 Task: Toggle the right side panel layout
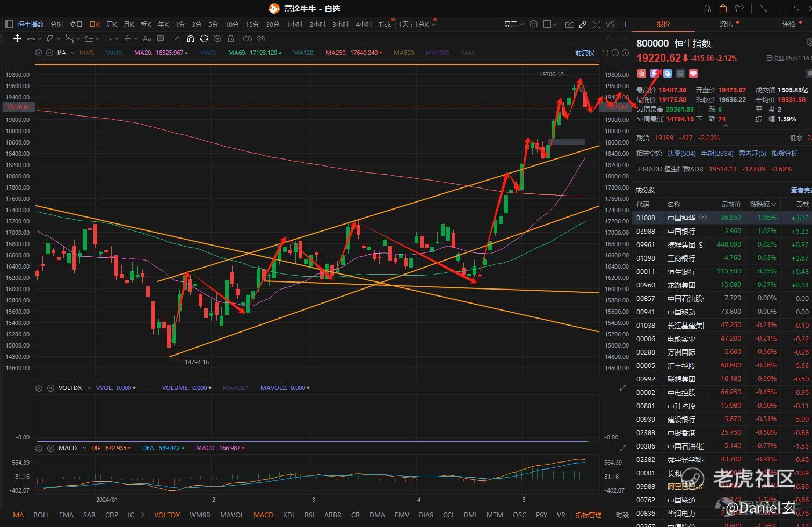[x=624, y=24]
